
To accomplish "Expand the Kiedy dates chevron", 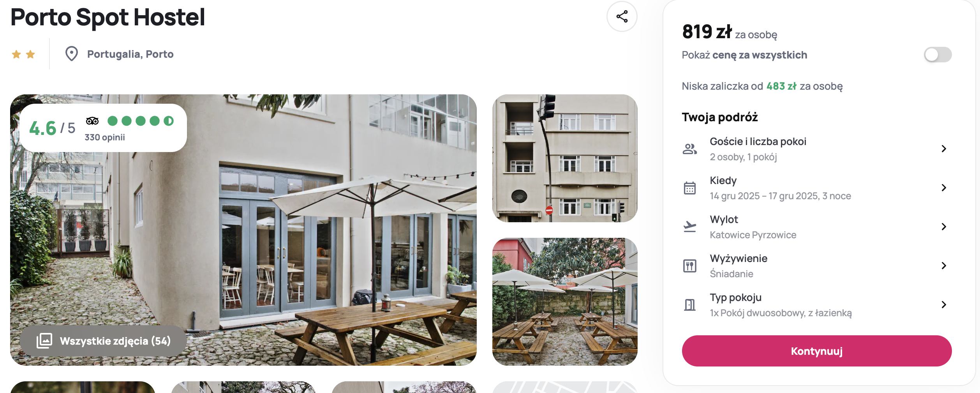I will point(944,188).
